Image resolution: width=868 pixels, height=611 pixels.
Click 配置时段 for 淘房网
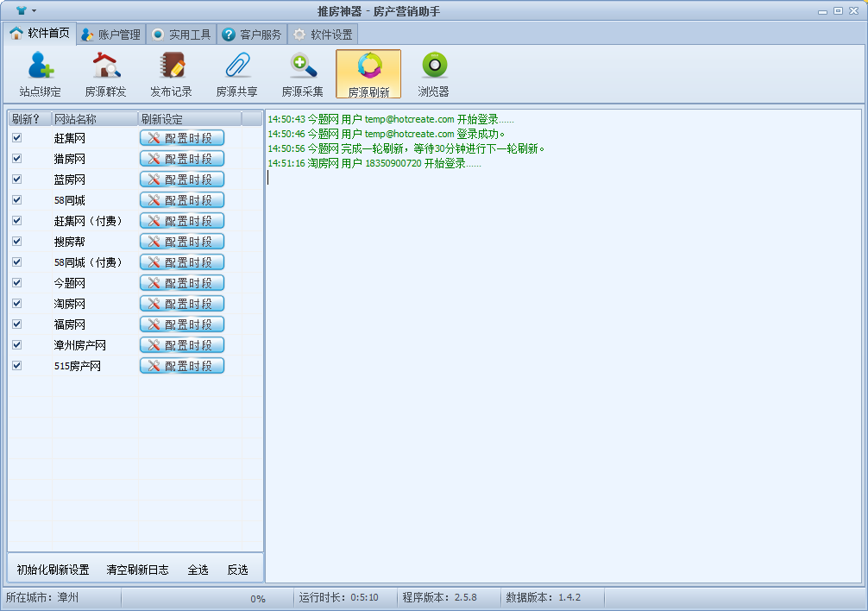(182, 303)
